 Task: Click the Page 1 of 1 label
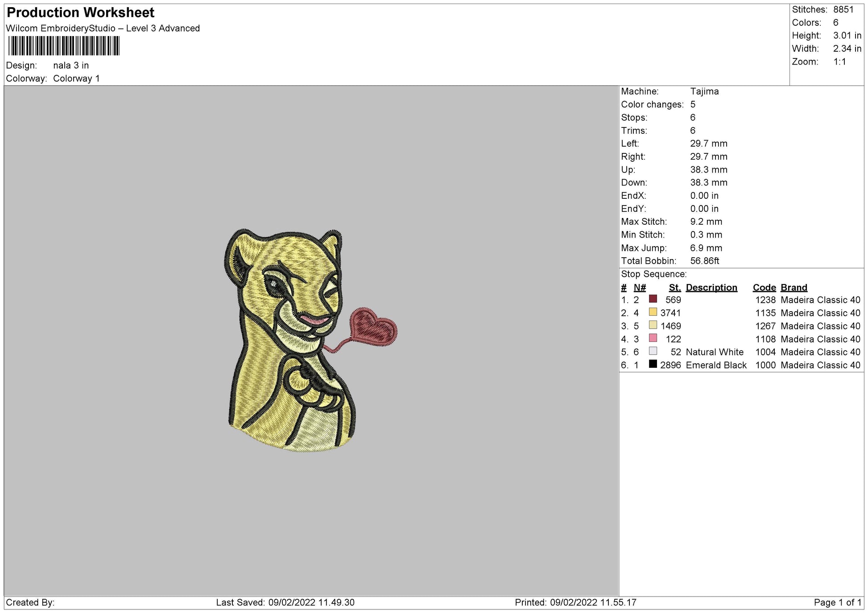837,603
